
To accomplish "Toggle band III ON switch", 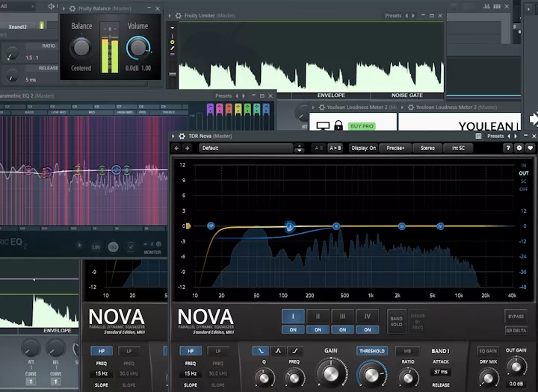I will point(342,329).
